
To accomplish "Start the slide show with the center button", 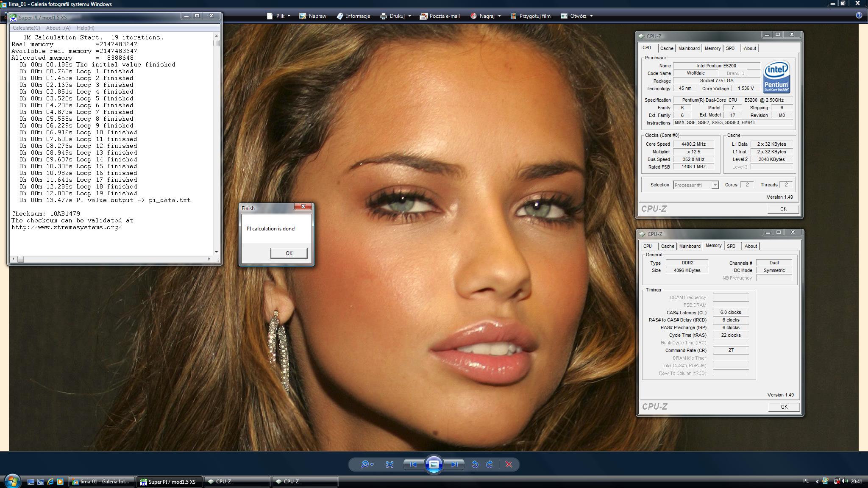I will coord(434,465).
